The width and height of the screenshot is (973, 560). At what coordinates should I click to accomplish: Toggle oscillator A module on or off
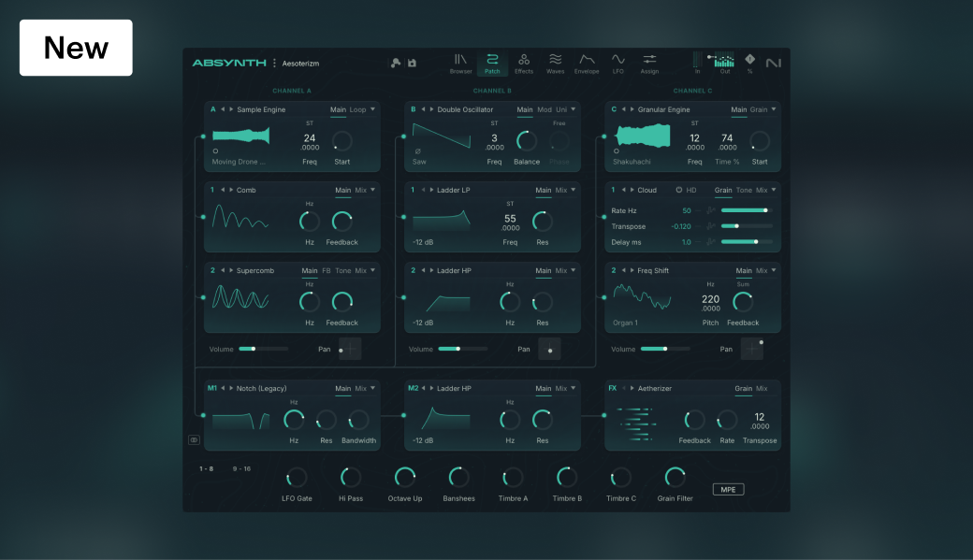[x=213, y=109]
